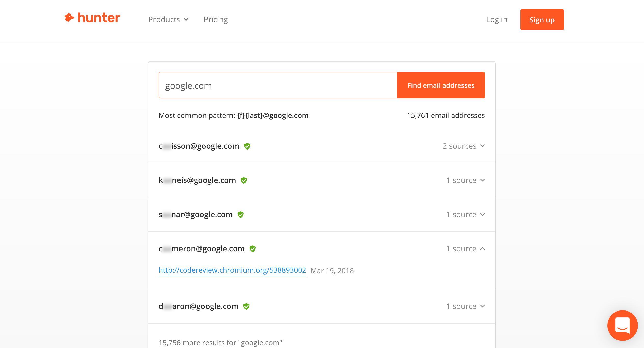Focus the google.com domain search field
The image size is (644, 348).
pos(278,85)
